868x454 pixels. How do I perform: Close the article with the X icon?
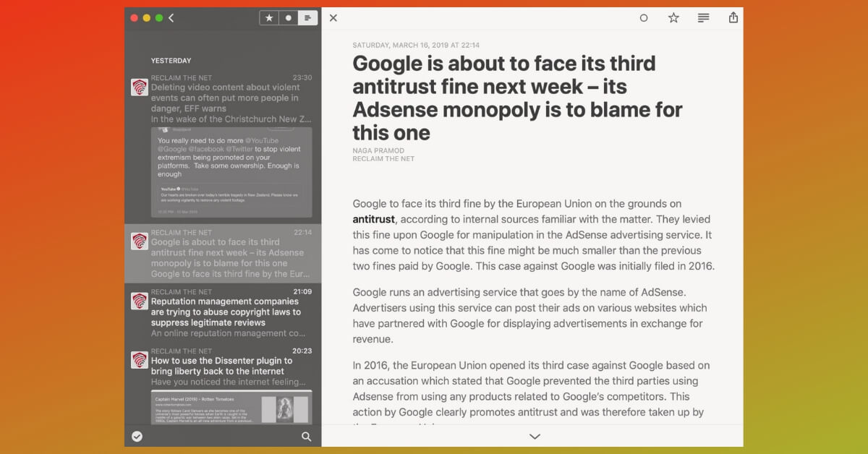(x=333, y=18)
